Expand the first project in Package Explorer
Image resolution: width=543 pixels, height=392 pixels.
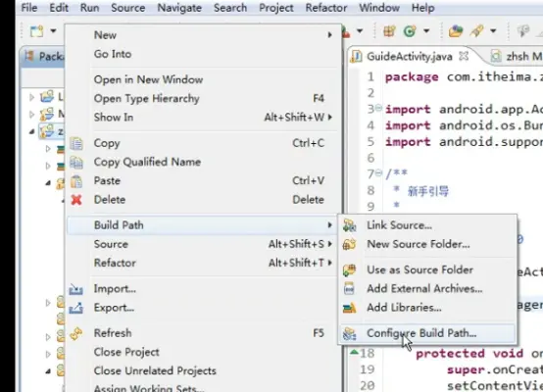point(32,97)
